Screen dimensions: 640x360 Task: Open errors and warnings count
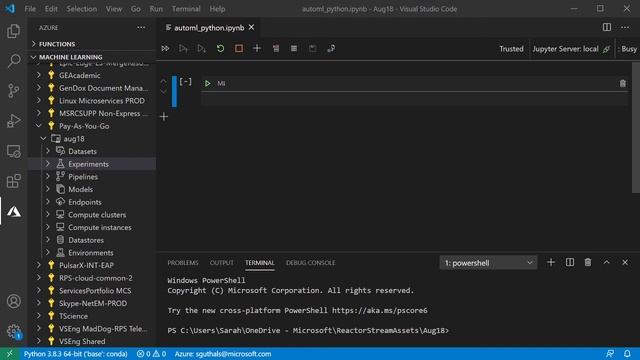(151, 354)
